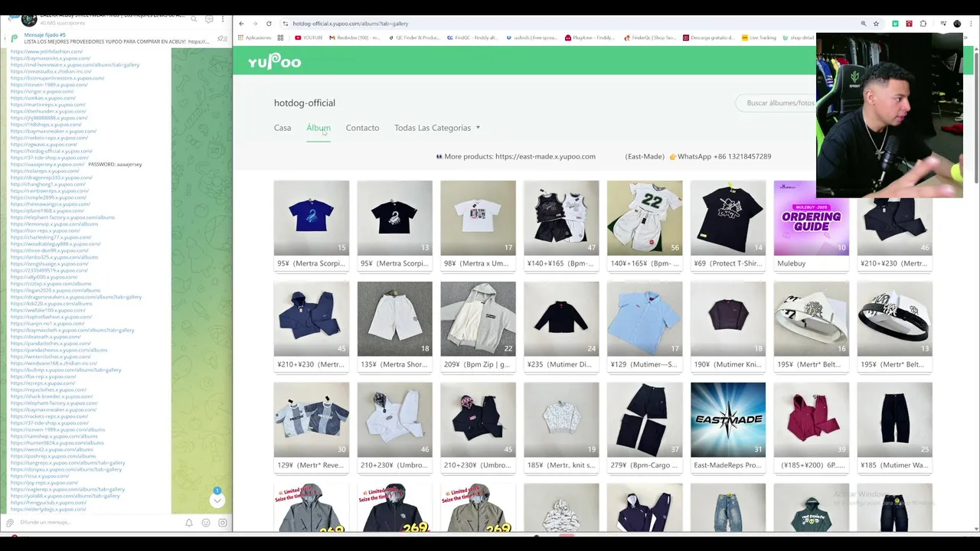
Task: Open the Chrome extensions puzzle icon
Action: (x=923, y=24)
